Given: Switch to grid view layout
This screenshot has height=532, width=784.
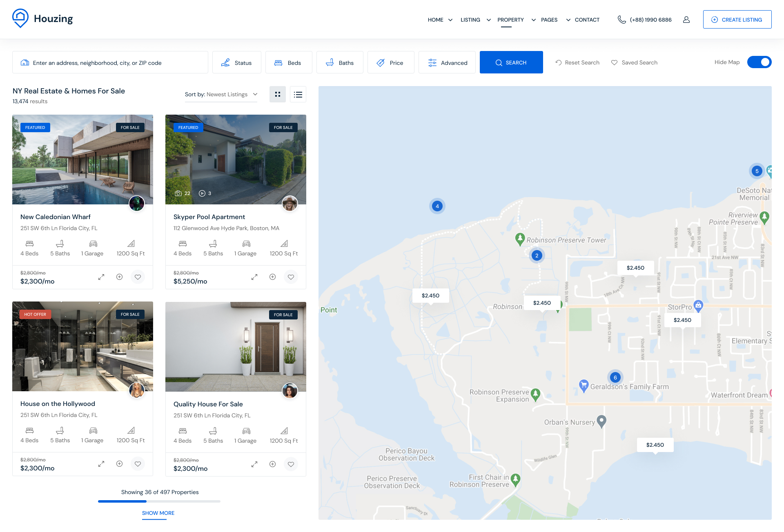Looking at the screenshot, I should click(x=278, y=94).
